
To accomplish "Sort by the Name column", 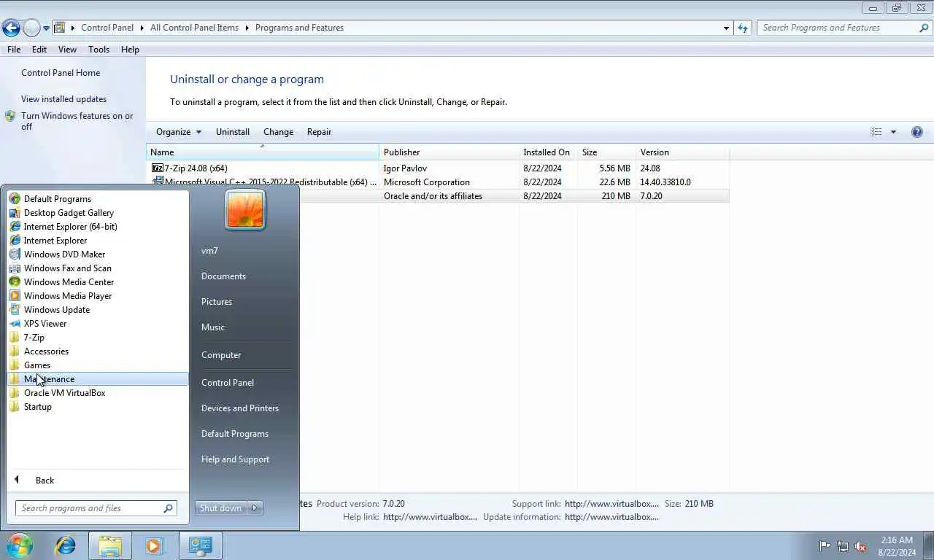I will pyautogui.click(x=263, y=152).
